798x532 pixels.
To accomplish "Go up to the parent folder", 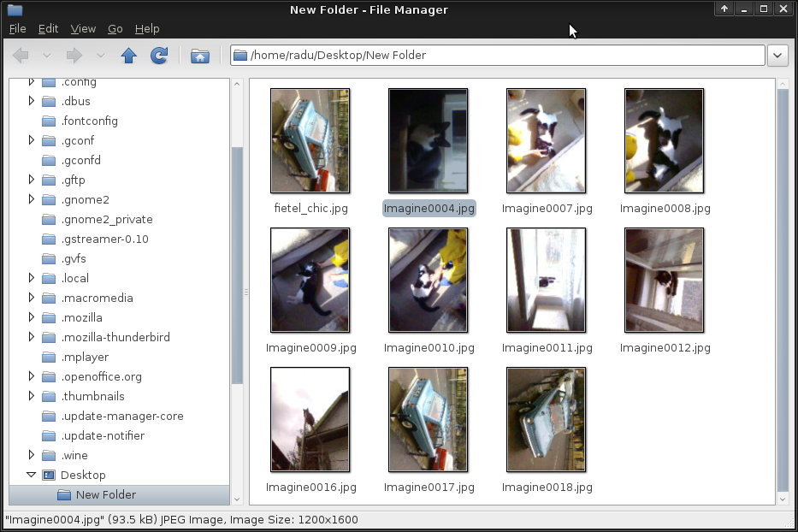I will coord(129,56).
